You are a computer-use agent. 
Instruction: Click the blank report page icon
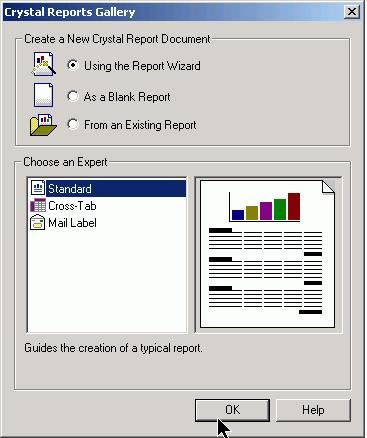pyautogui.click(x=43, y=95)
